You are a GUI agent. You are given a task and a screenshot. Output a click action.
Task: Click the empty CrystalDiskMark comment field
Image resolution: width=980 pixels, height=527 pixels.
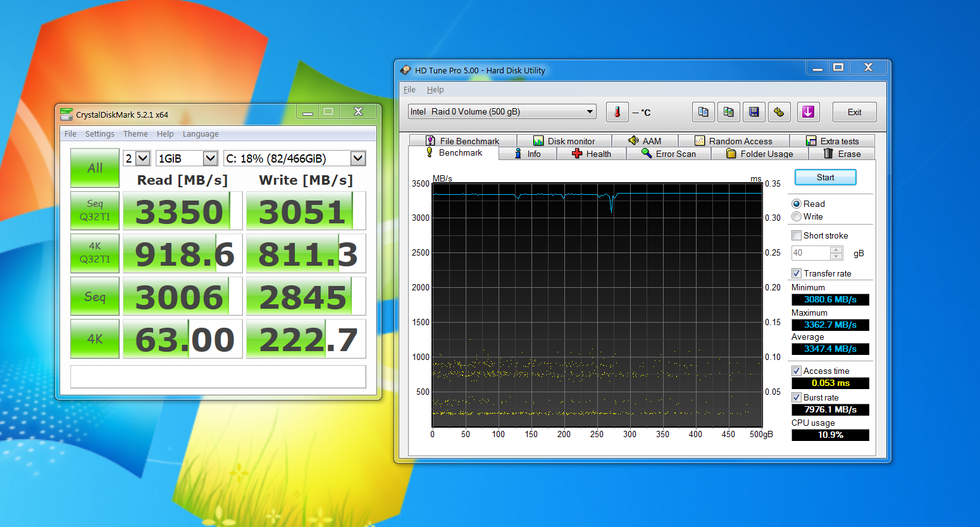[218, 376]
